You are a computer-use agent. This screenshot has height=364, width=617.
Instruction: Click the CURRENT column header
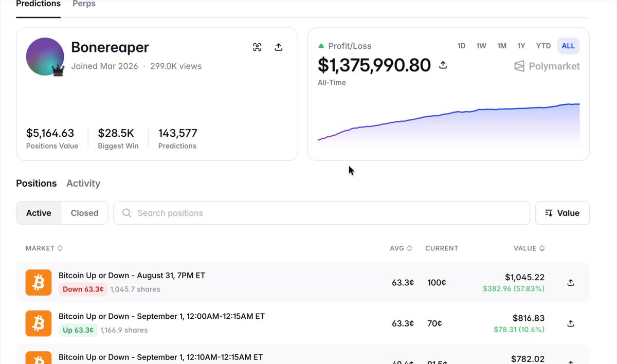click(442, 248)
